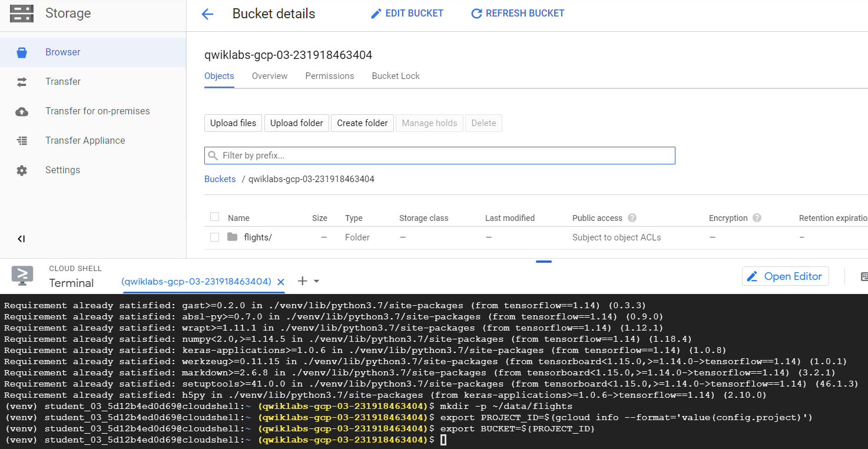Click the Encryption help icon
Image resolution: width=868 pixels, height=449 pixels.
click(x=757, y=218)
